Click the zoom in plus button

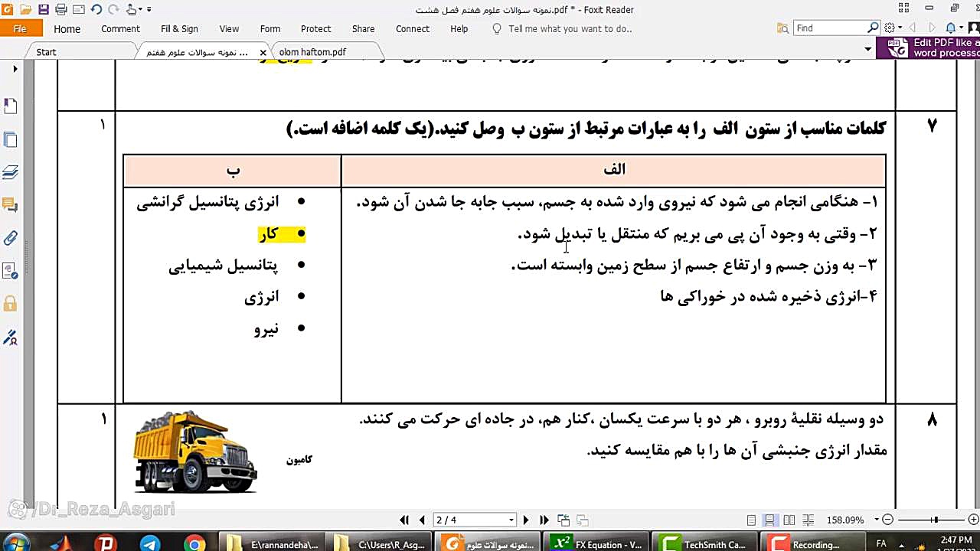(972, 520)
